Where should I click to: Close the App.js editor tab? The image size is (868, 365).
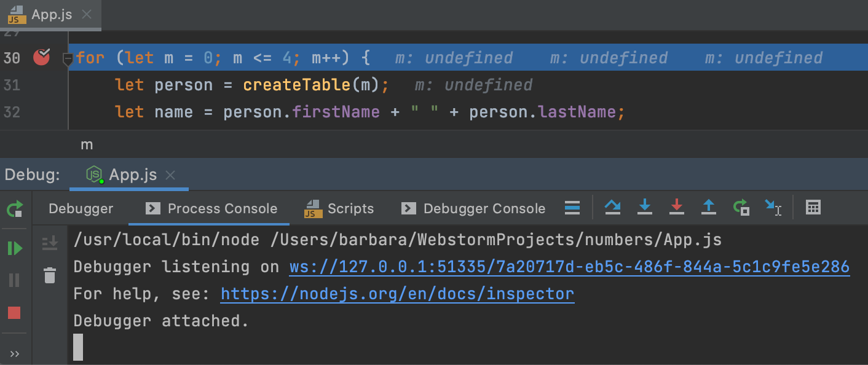point(87,15)
